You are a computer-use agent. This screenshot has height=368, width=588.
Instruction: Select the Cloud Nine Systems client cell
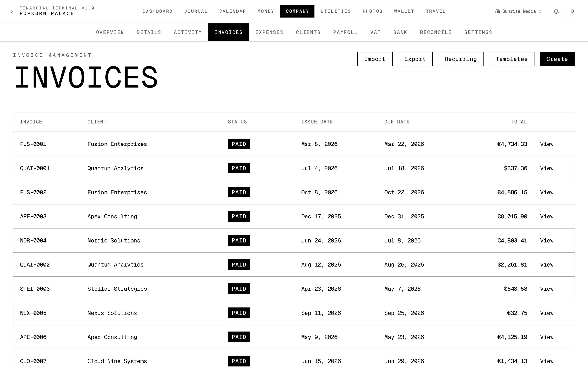(x=117, y=361)
